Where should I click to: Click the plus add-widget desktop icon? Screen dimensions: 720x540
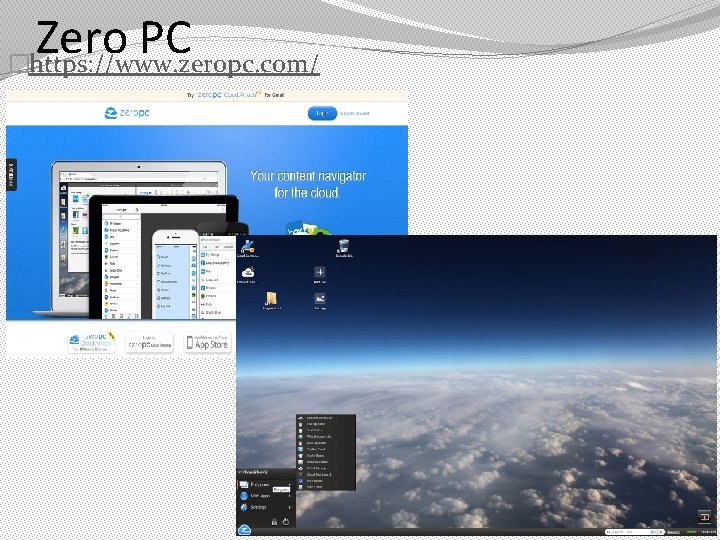click(x=320, y=274)
